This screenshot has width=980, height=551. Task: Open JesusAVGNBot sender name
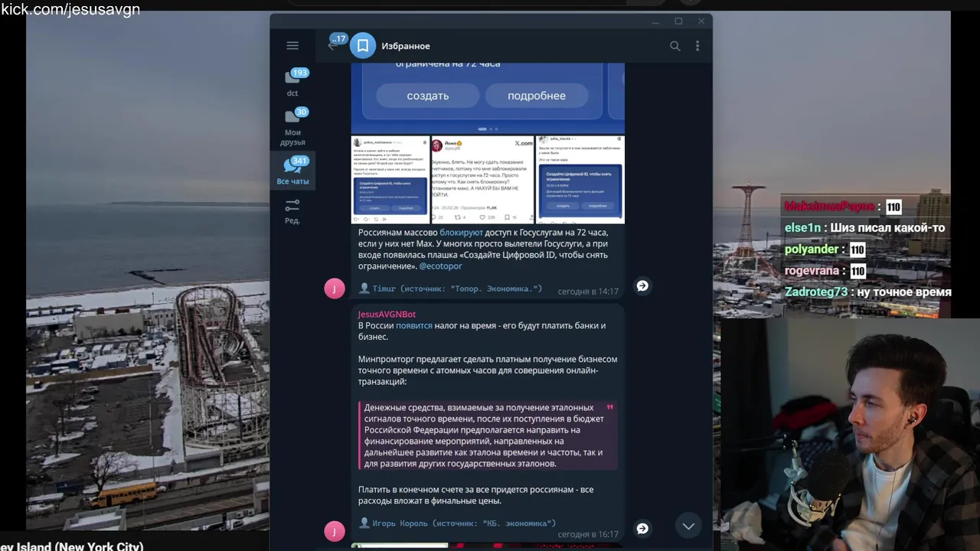click(x=387, y=315)
